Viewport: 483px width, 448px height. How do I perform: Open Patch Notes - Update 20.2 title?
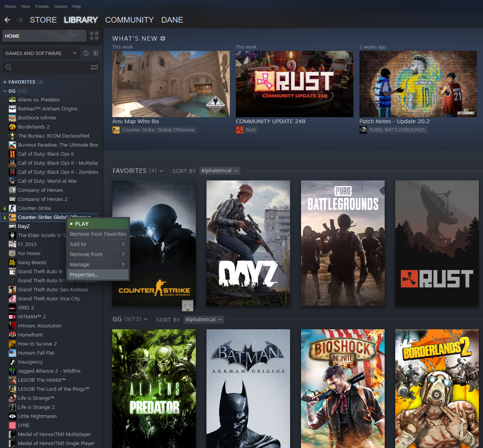(394, 121)
